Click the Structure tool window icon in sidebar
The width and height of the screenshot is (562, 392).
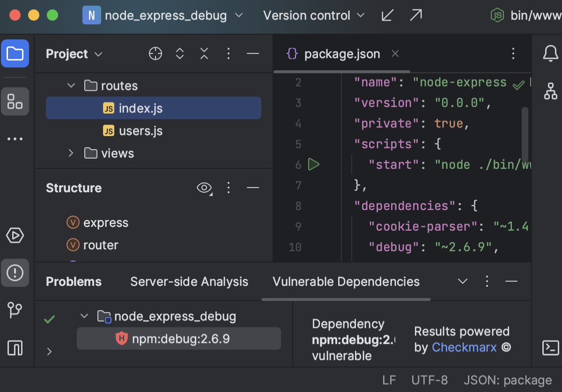click(15, 101)
